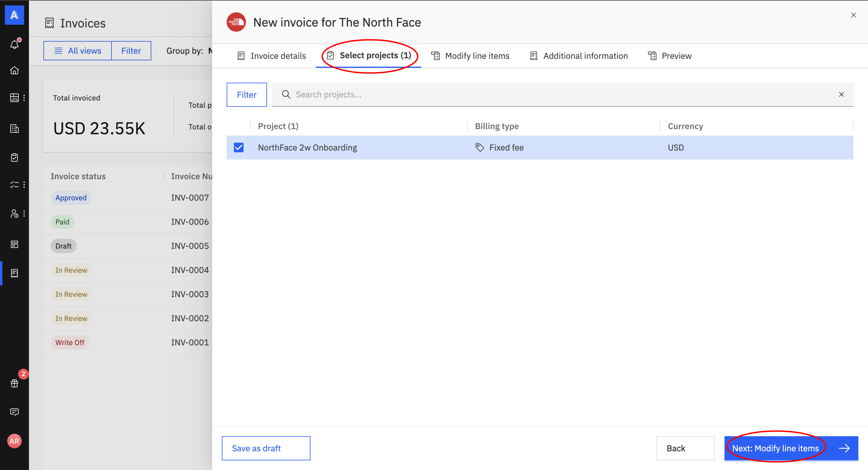Open the company building icon in sidebar
Screen dimensions: 868x470
pyautogui.click(x=14, y=129)
